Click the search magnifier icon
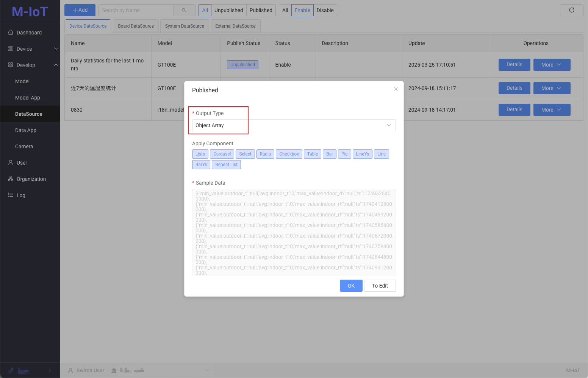Viewport: 588px width, 378px height. (184, 10)
